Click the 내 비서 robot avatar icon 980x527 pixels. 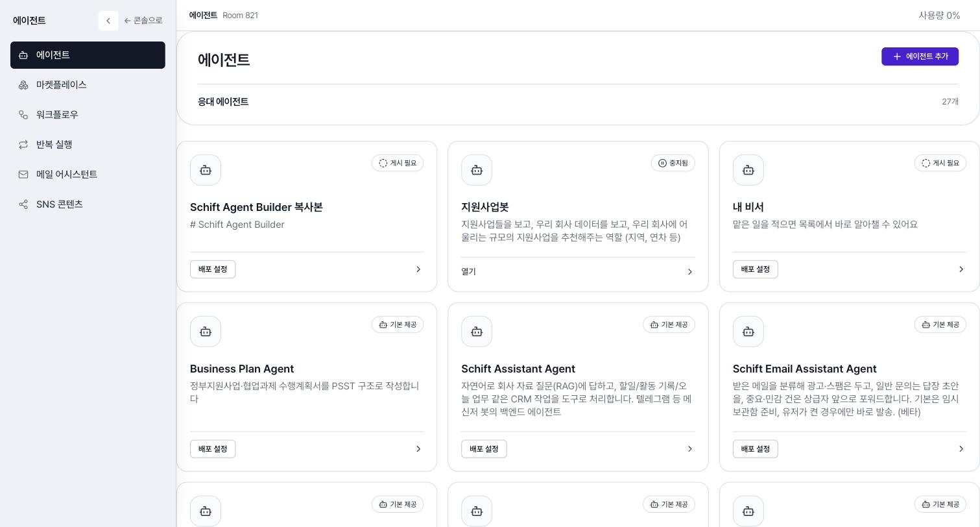pos(748,170)
